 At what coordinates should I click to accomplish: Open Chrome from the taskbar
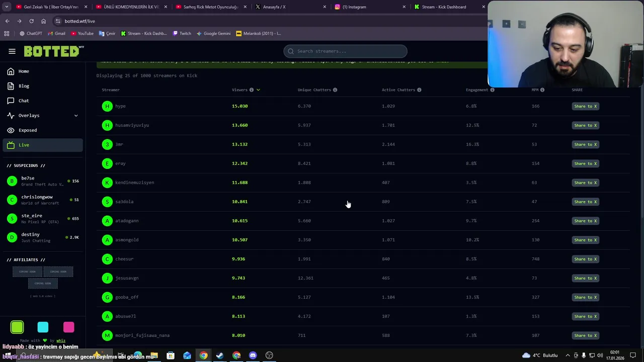click(x=203, y=355)
